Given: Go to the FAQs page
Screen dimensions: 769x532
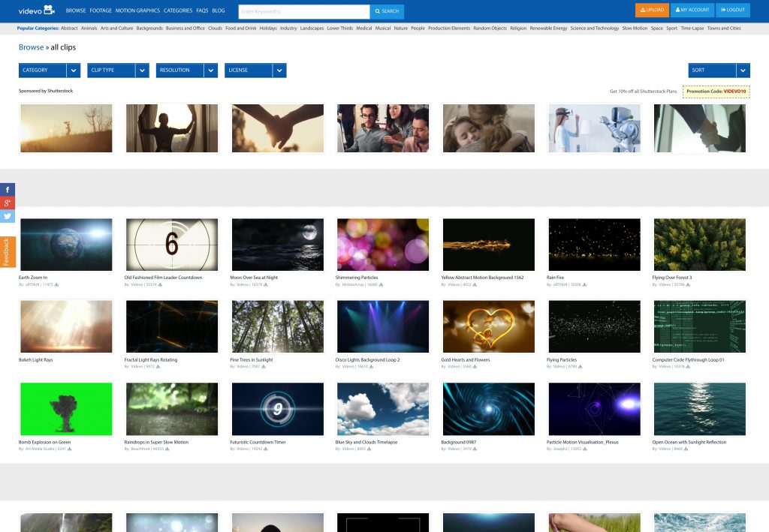Looking at the screenshot, I should (202, 11).
